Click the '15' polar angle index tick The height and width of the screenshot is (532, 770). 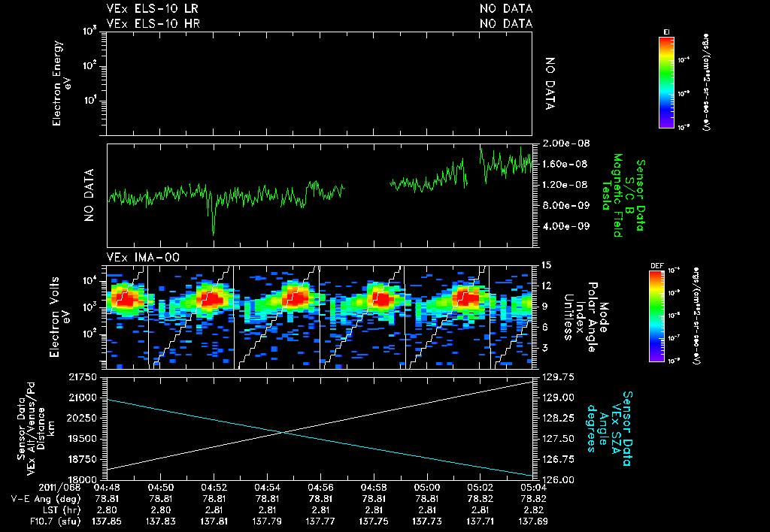click(x=547, y=265)
